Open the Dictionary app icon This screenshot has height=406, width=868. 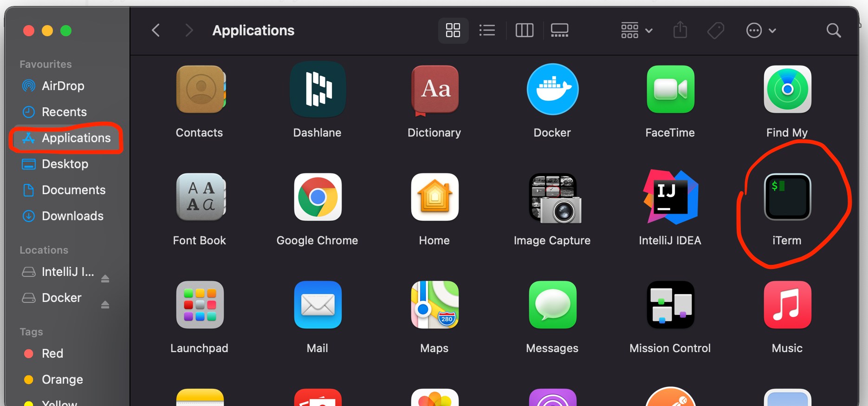[x=435, y=90]
